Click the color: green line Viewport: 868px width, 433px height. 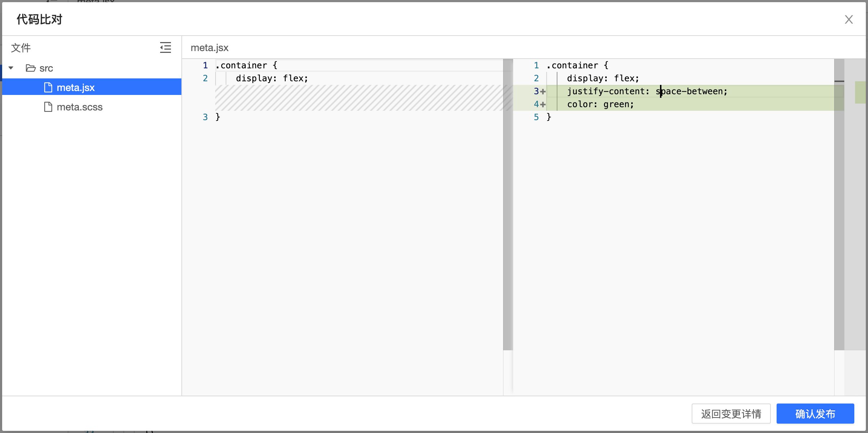pyautogui.click(x=600, y=104)
